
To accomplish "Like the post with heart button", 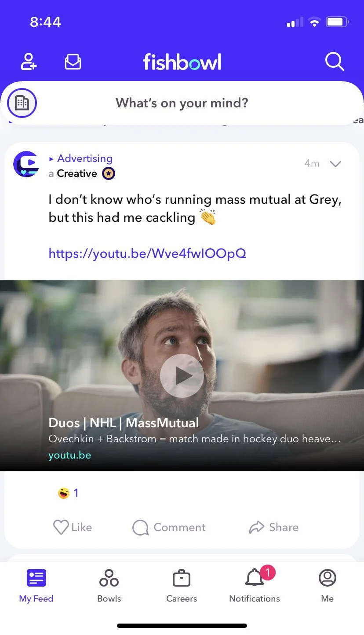I will [x=73, y=527].
